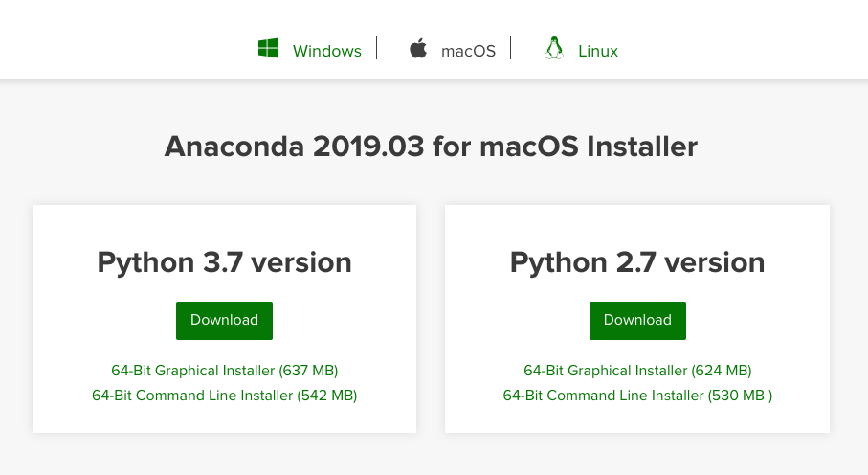Screen dimensions: 868x475
Task: Open 64-Bit Graphical Installer (637 MB) link
Action: tap(225, 371)
